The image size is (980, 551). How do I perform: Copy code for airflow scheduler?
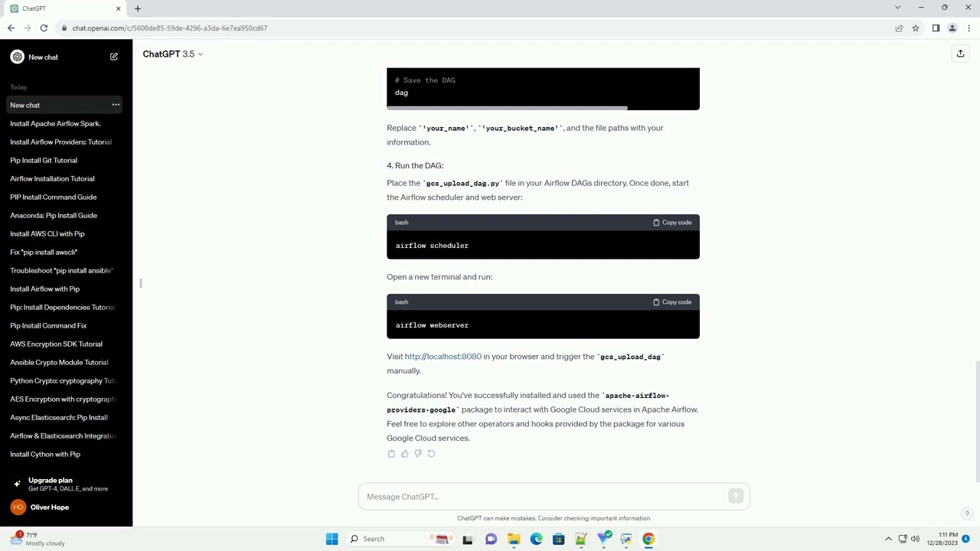click(672, 223)
